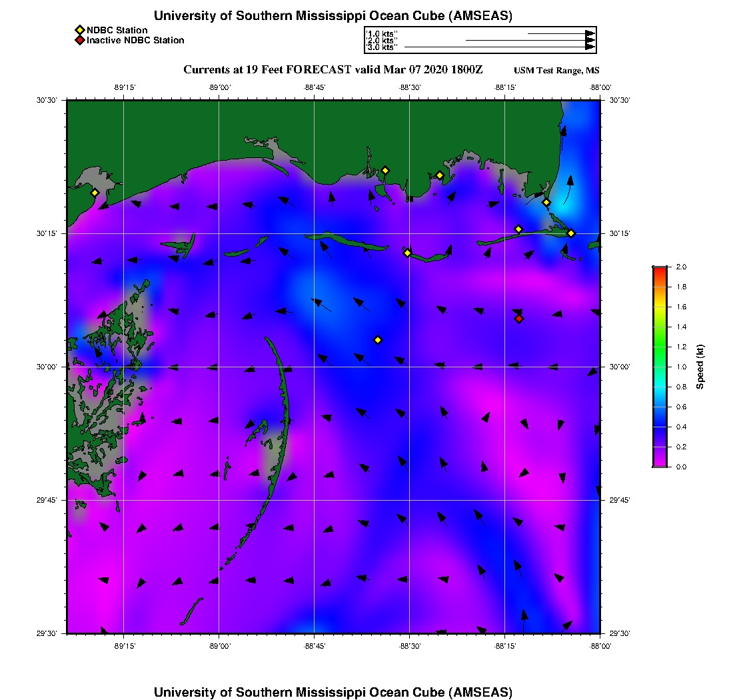Image resolution: width=733 pixels, height=700 pixels.
Task: Select the easternmost yellow NDBC station marker
Action: tap(571, 233)
